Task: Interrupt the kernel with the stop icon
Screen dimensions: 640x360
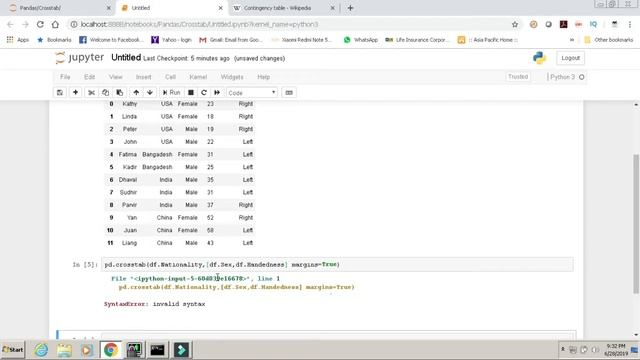Action: [x=191, y=93]
